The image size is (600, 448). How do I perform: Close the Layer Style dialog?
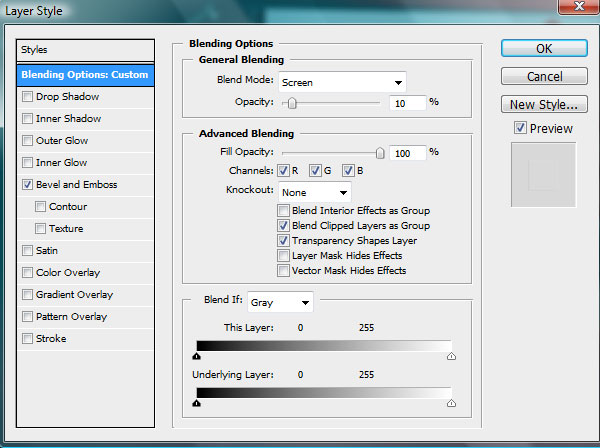click(579, 7)
